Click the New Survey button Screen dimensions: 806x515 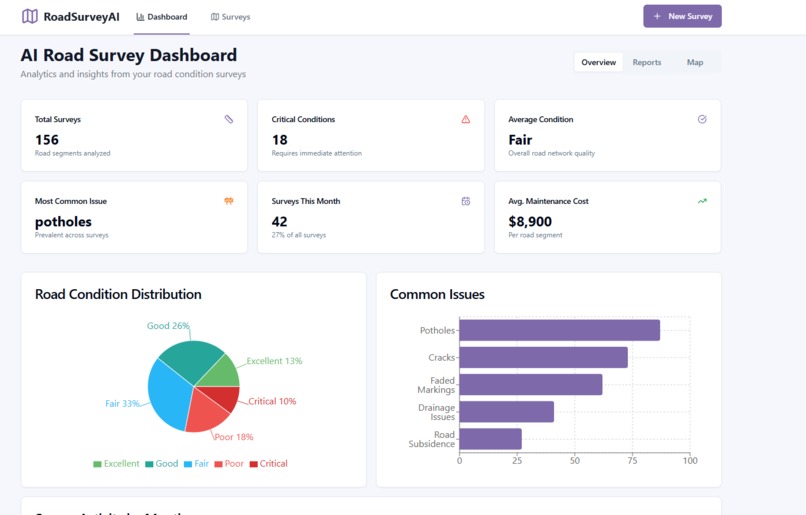[x=682, y=16]
